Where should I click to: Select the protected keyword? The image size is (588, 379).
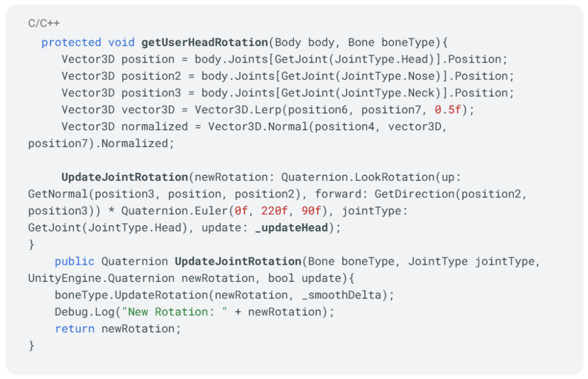[x=71, y=42]
